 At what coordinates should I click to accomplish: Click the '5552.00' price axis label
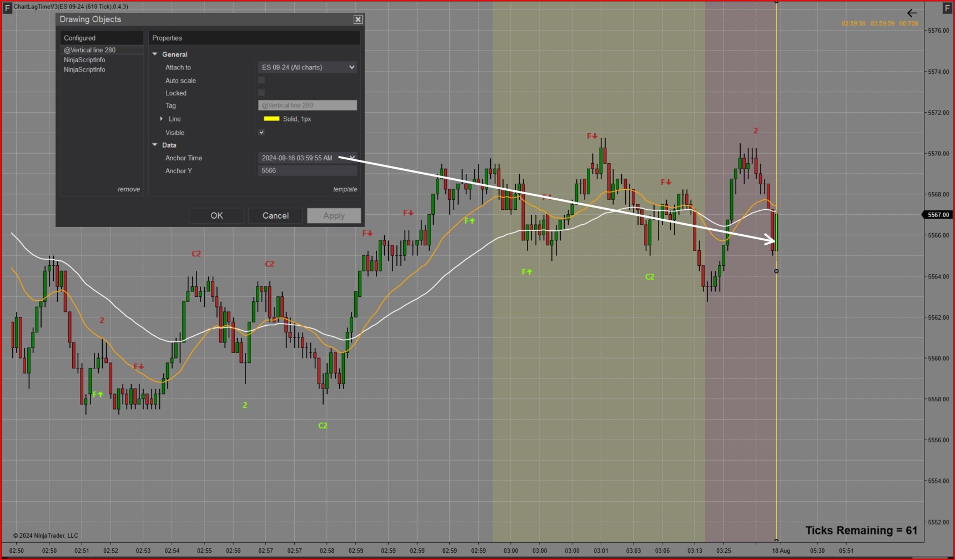[x=938, y=522]
